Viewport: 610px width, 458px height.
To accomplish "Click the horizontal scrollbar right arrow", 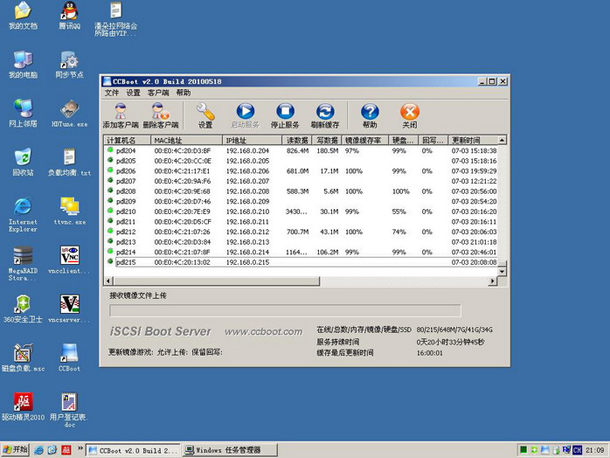I will [493, 281].
